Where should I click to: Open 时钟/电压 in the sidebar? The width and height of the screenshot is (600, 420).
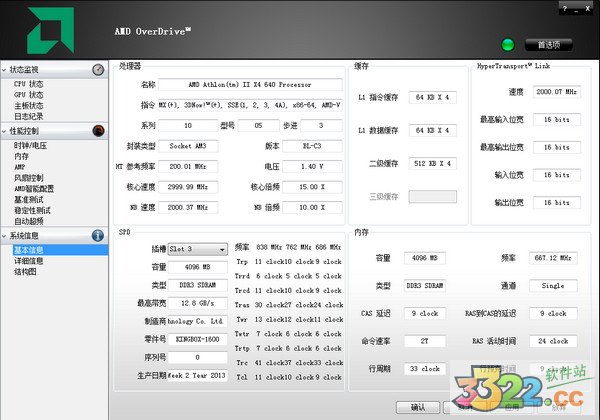[30, 145]
